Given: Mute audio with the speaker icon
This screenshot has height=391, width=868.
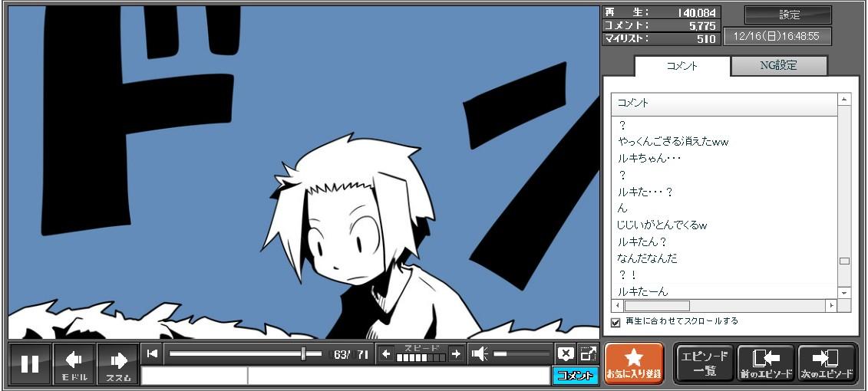Looking at the screenshot, I should coord(480,353).
